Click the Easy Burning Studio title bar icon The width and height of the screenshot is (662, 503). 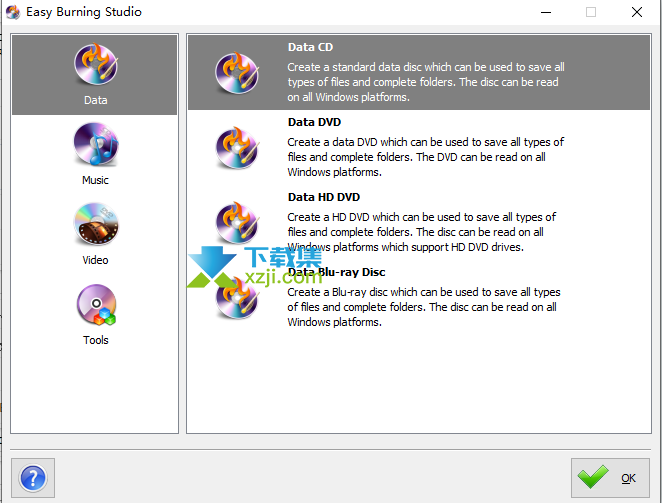coord(13,12)
